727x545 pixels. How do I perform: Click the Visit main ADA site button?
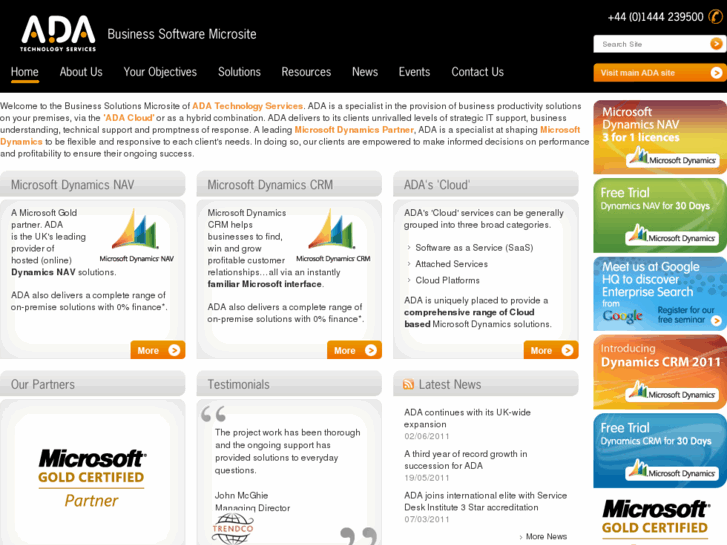coord(660,73)
